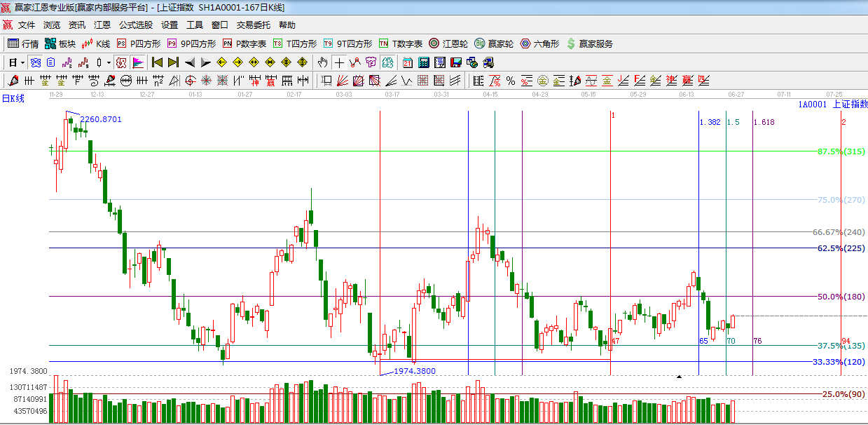The height and width of the screenshot is (425, 868).
Task: Click the percent sign tool icon
Action: pos(511,81)
